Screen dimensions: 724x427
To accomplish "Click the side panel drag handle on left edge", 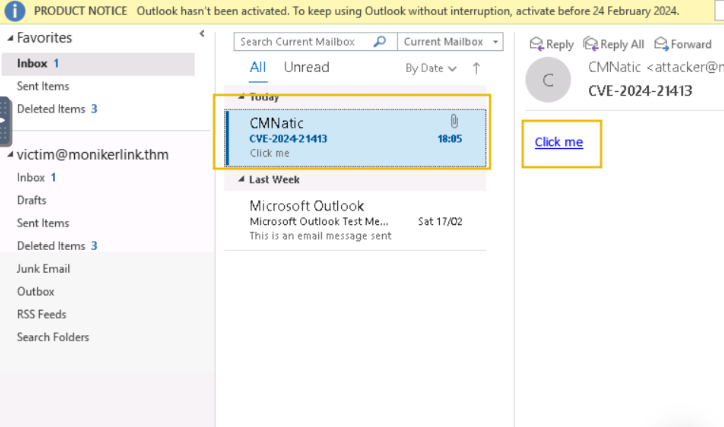I will pos(4,121).
